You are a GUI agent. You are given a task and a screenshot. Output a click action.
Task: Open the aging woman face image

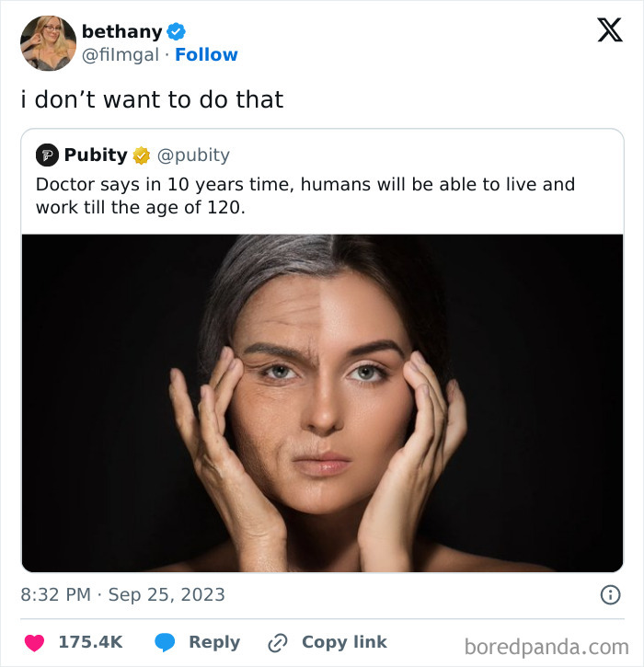pyautogui.click(x=322, y=403)
